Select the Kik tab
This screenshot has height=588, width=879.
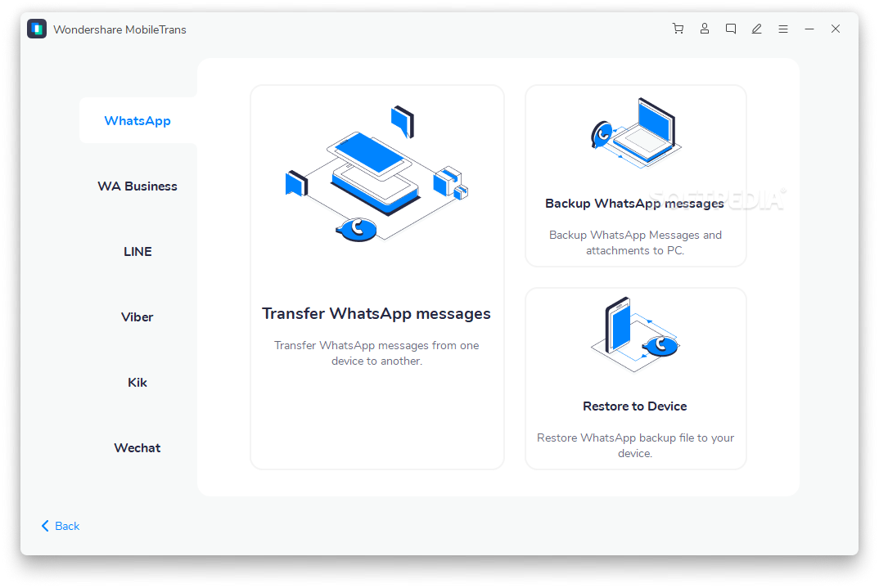tap(137, 383)
